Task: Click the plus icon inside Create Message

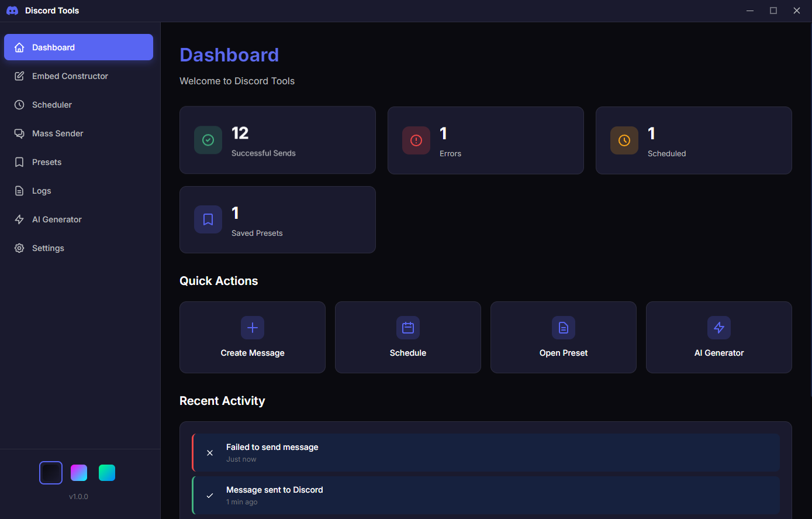Action: pos(252,328)
